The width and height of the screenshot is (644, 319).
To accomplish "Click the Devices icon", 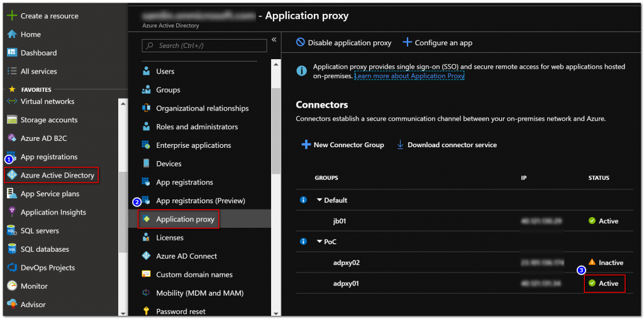I will click(146, 164).
